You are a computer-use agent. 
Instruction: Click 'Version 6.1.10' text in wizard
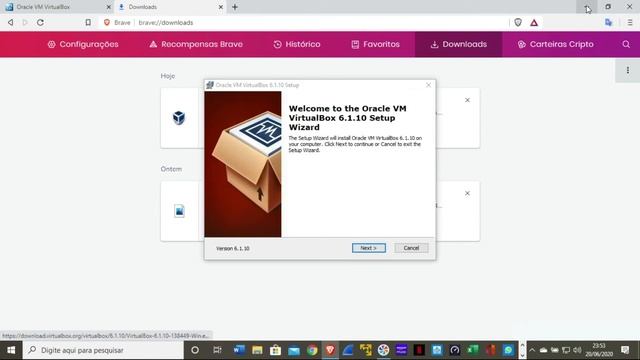pos(233,248)
